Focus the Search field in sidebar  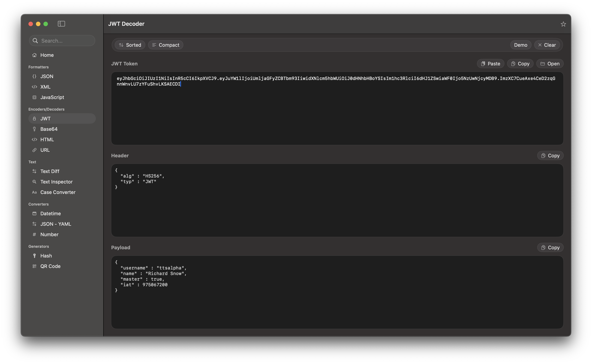point(65,41)
